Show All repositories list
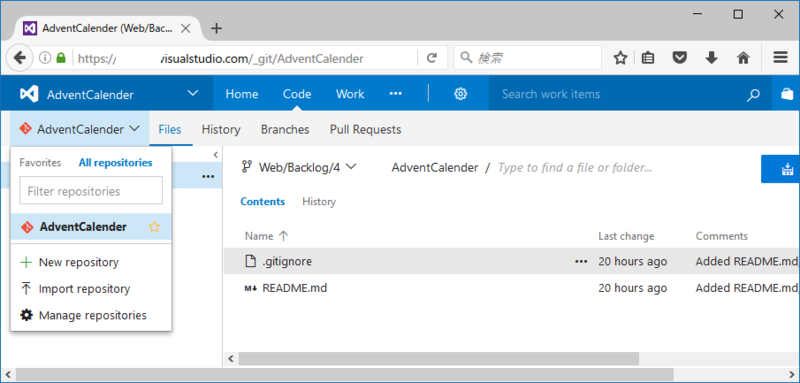The image size is (800, 383). coord(115,163)
